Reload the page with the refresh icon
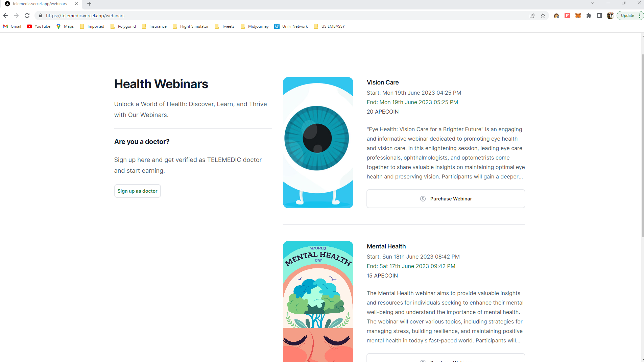Viewport: 644px width, 362px height. click(27, 16)
